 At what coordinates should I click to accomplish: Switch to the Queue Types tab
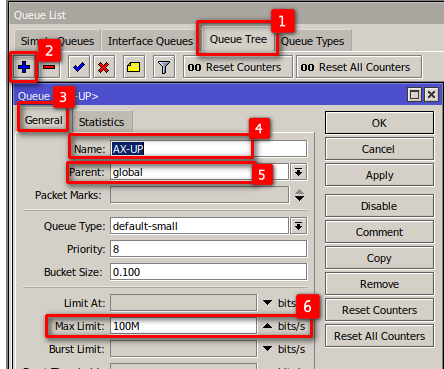(x=313, y=41)
